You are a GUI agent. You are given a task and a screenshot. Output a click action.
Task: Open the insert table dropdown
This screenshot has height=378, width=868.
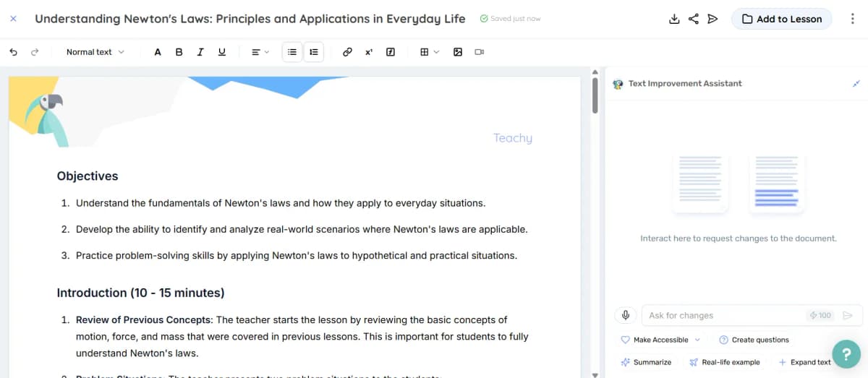coord(430,52)
